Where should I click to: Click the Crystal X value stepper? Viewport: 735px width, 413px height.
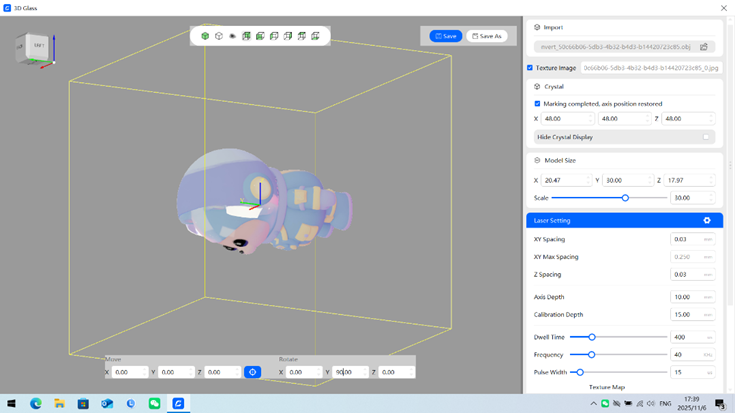[x=588, y=119]
